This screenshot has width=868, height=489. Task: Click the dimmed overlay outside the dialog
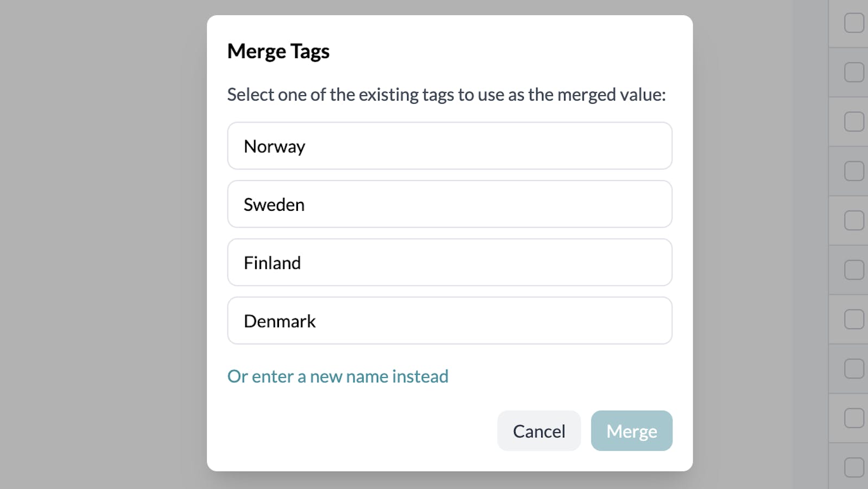(98, 244)
